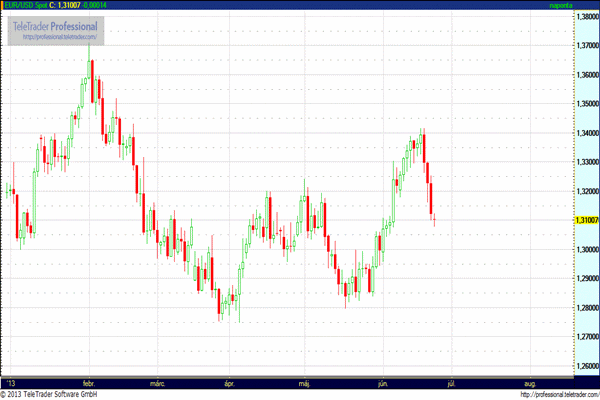Select the jún. marker on time axis
Screen dimensions: 600x400
(385, 383)
